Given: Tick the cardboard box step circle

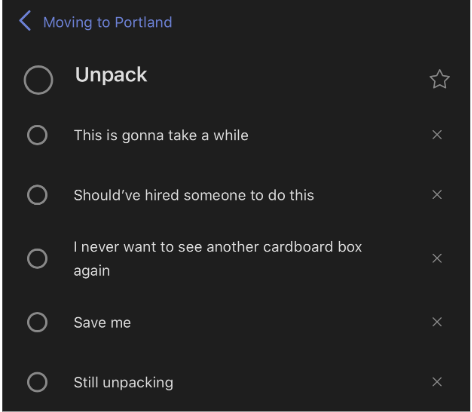Looking at the screenshot, I should tap(37, 258).
